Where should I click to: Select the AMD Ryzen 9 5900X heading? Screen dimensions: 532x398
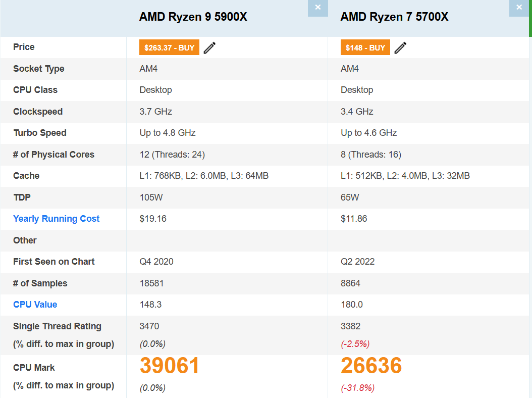193,17
